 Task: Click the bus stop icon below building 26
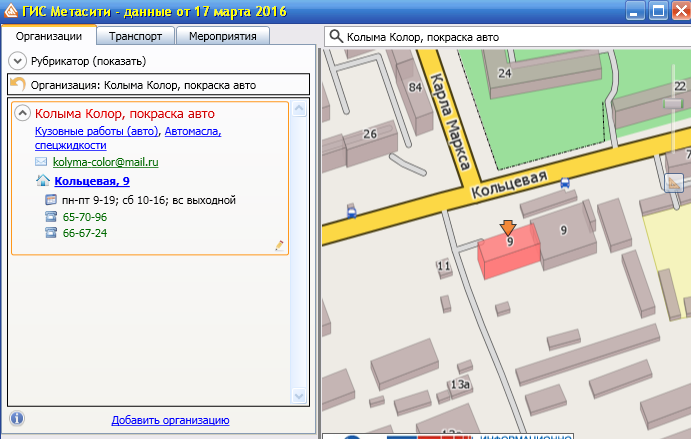pyautogui.click(x=351, y=211)
